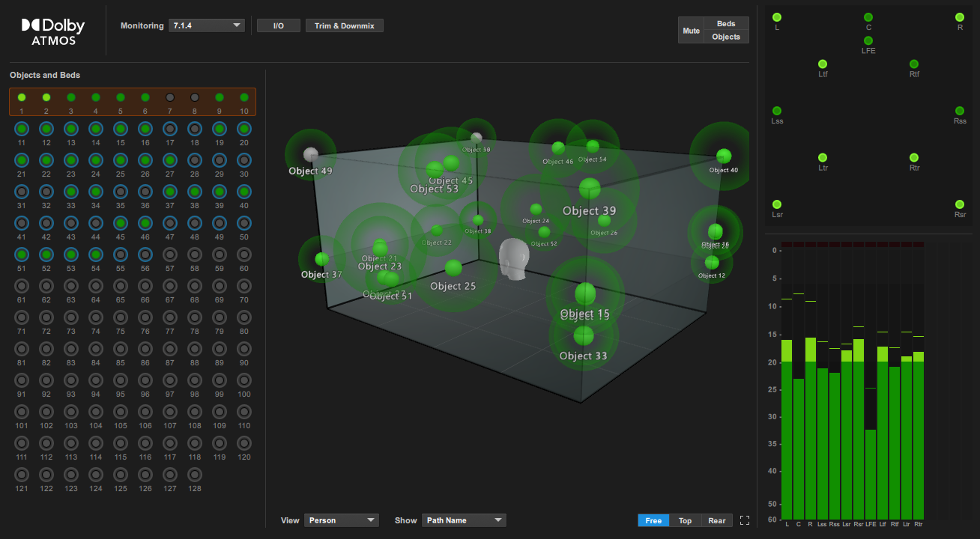
Task: Toggle object channel 7 indicator
Action: pyautogui.click(x=169, y=97)
